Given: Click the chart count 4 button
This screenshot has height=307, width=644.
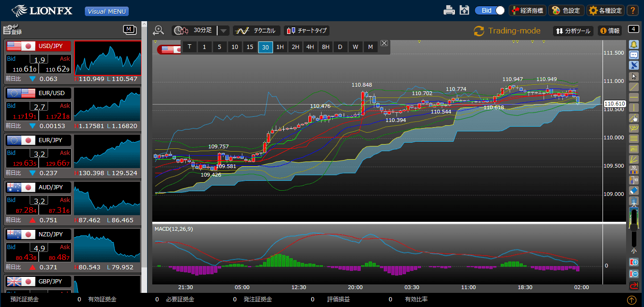Looking at the screenshot, I should point(633,29).
